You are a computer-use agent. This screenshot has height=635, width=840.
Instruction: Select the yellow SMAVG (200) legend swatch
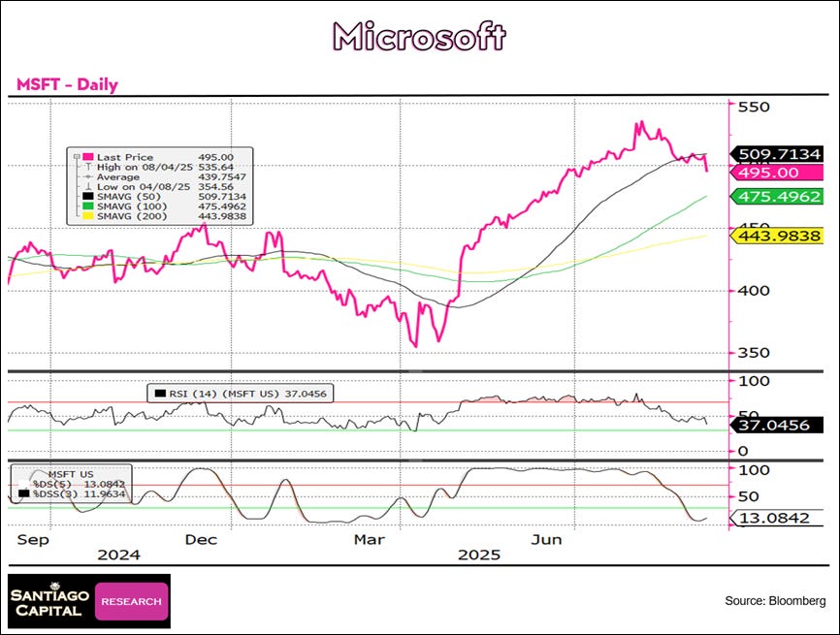[88, 216]
